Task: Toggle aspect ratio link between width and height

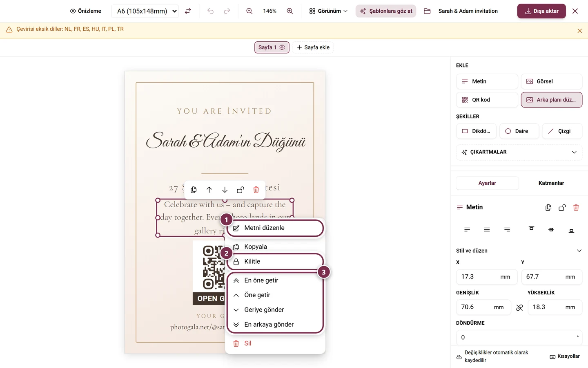Action: click(519, 307)
